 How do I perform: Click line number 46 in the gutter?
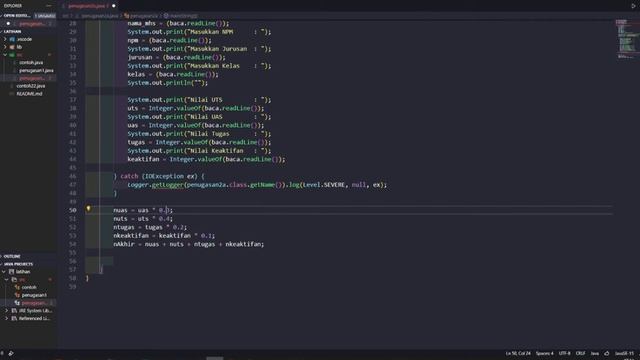[72, 176]
